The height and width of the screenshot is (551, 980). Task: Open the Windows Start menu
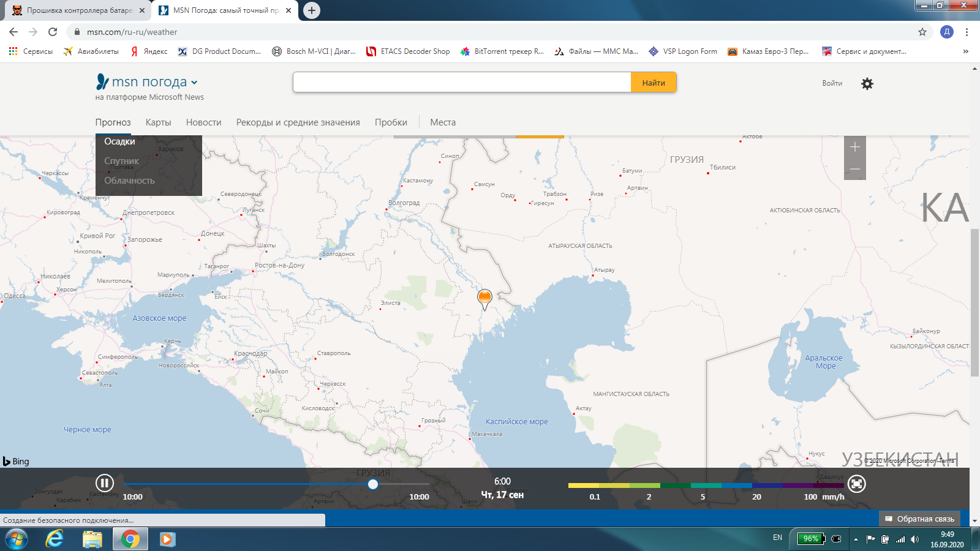[17, 539]
